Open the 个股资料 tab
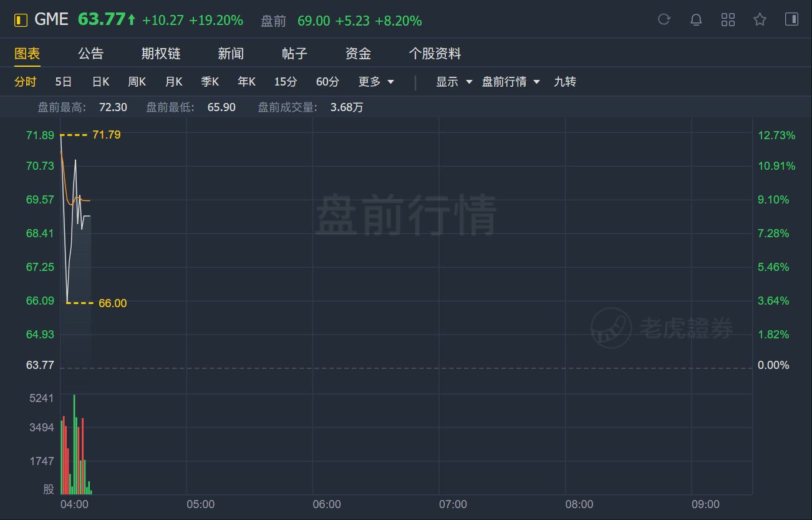The width and height of the screenshot is (812, 520). tap(435, 54)
